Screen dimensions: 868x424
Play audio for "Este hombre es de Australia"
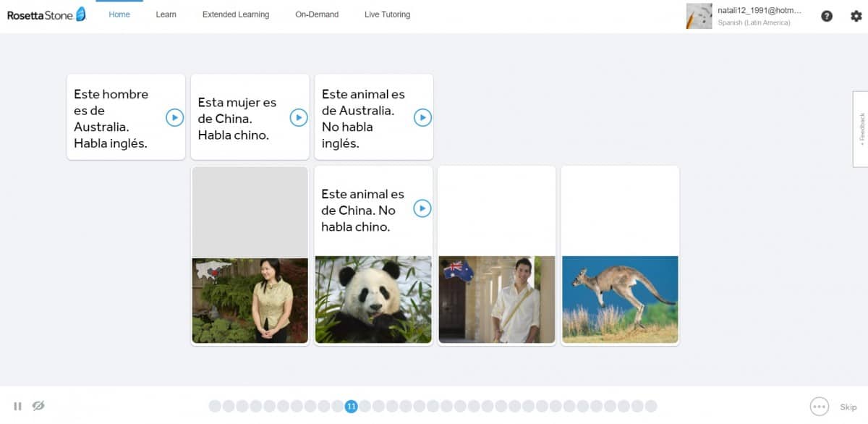174,117
